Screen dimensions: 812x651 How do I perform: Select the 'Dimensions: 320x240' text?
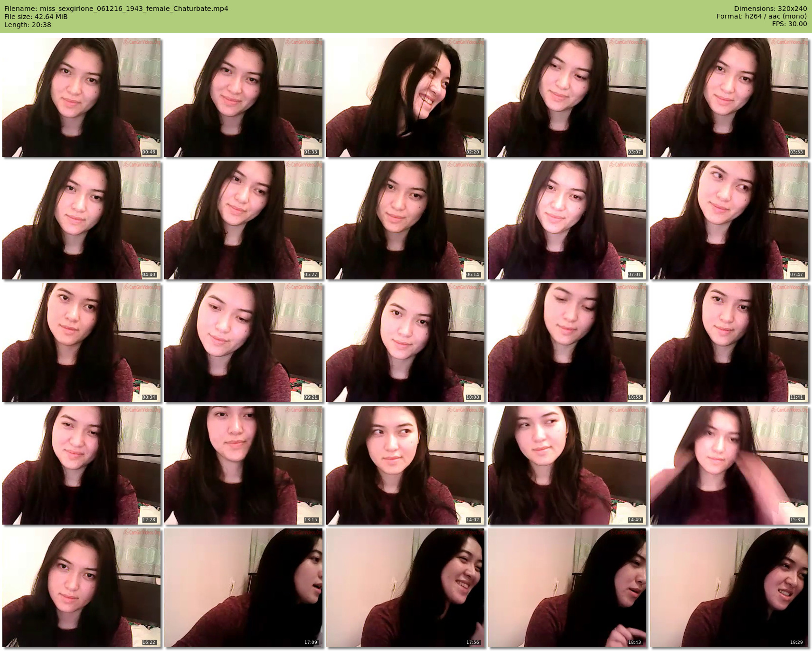(770, 9)
